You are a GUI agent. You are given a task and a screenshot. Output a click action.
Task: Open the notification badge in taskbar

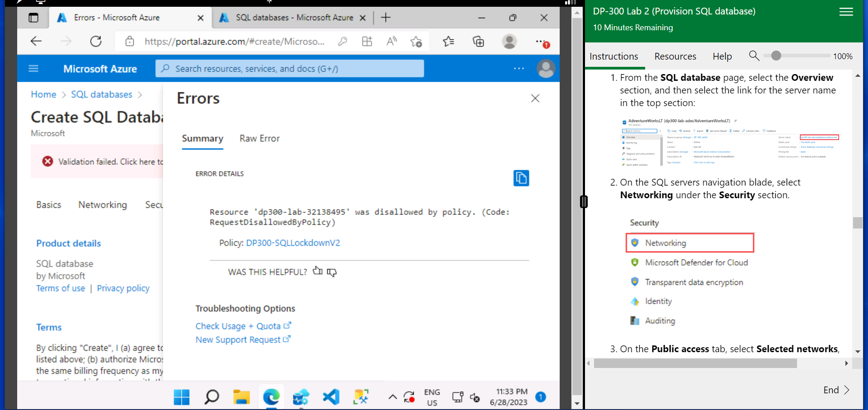[540, 397]
